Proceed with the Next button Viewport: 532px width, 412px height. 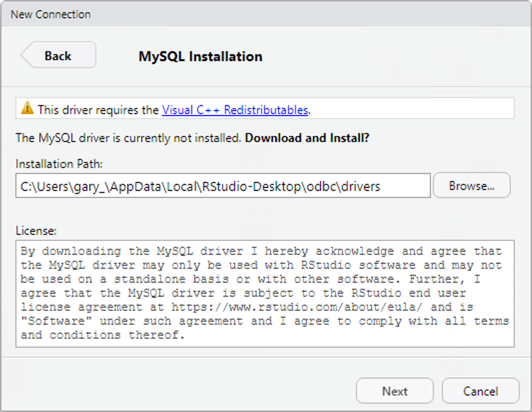pos(395,391)
